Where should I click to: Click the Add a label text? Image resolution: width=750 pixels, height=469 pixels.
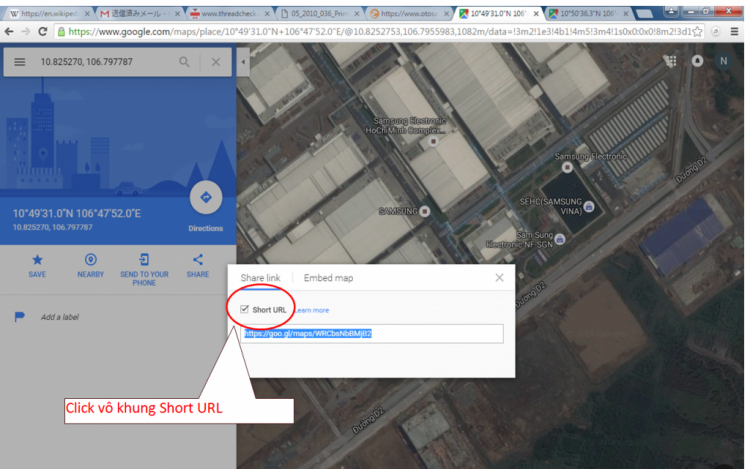[x=60, y=317]
